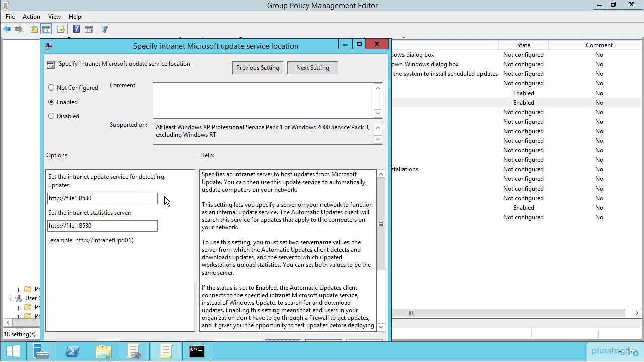The width and height of the screenshot is (644, 362).
Task: Click the Export List toolbar icon
Action: click(61, 29)
